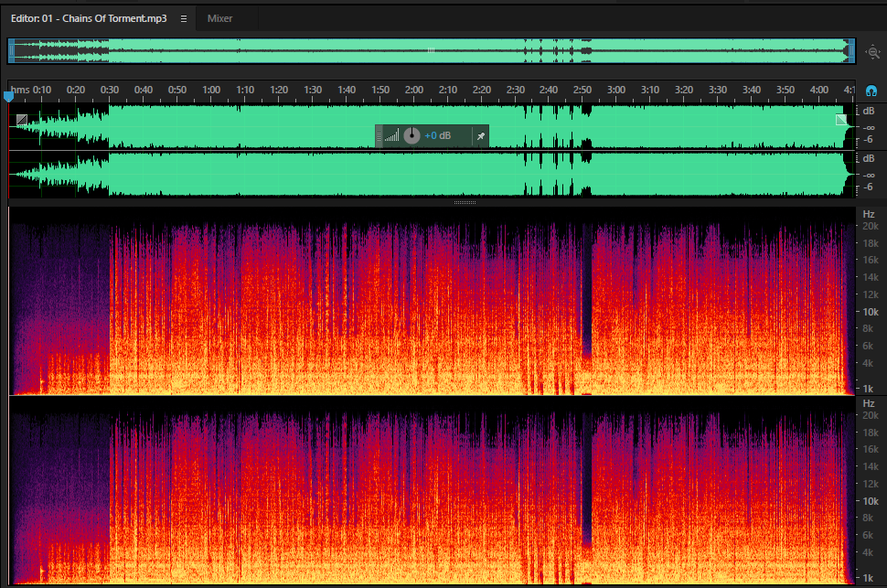The width and height of the screenshot is (887, 588).
Task: Click the HUD amplitude adjust knob
Action: click(x=411, y=136)
